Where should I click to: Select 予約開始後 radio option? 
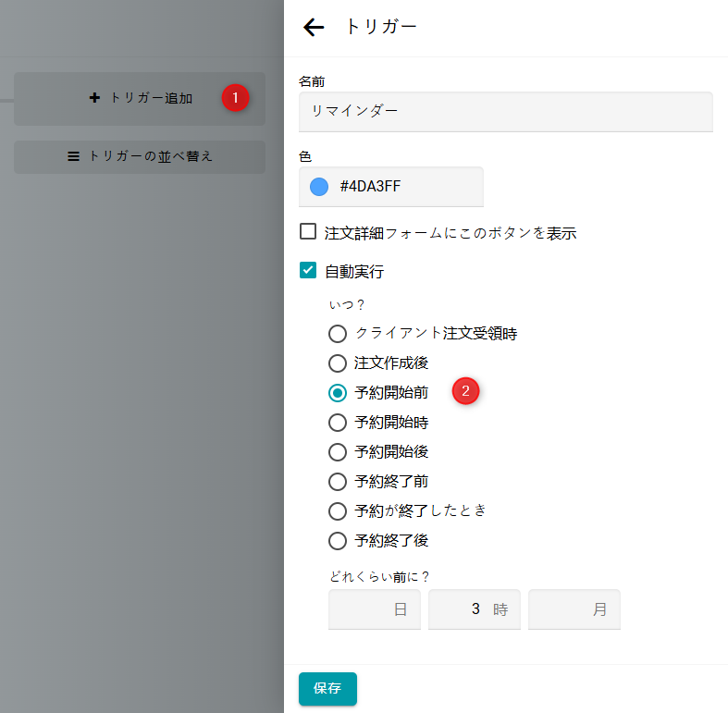tap(338, 452)
